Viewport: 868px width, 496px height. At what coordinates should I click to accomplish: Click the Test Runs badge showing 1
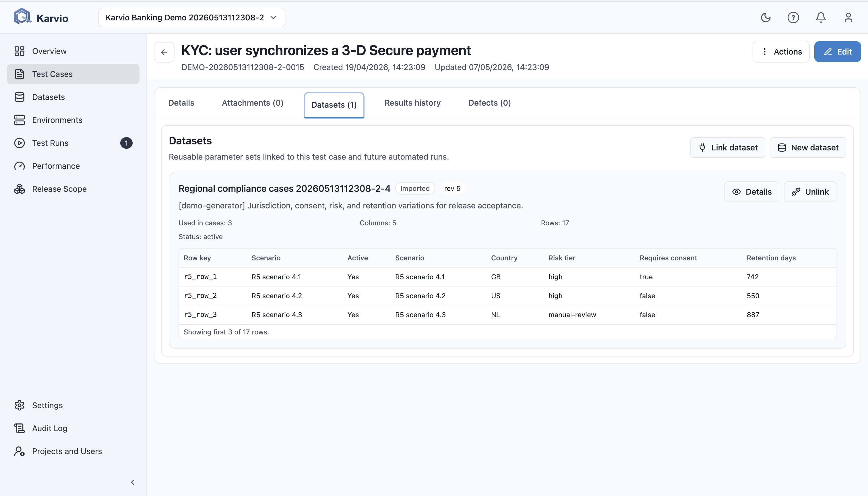point(126,143)
